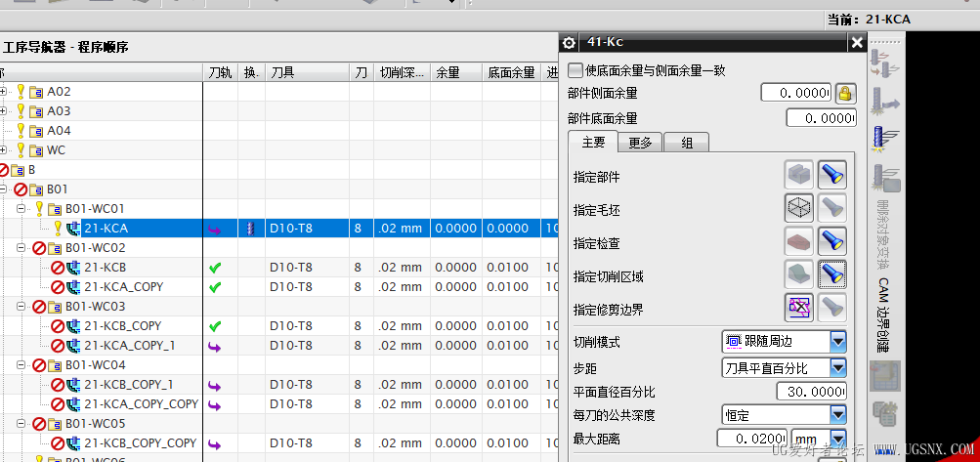Click the 刀轨 column header
980x462 pixels.
[220, 72]
